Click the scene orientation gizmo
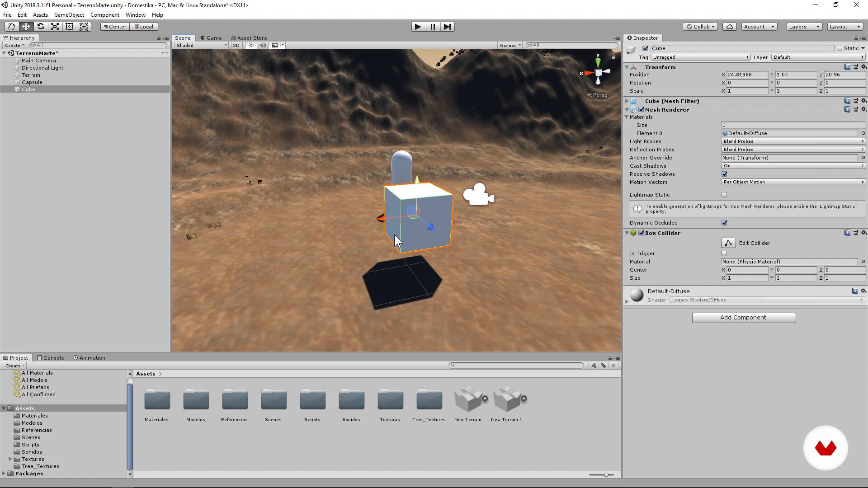 click(x=598, y=72)
